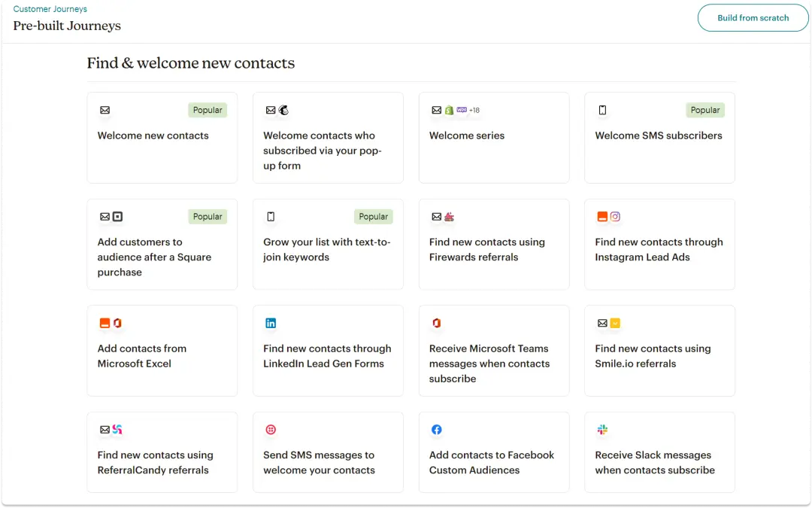The width and height of the screenshot is (812, 508).
Task: Click the Shopify icon on Welcome series card
Action: (x=449, y=111)
